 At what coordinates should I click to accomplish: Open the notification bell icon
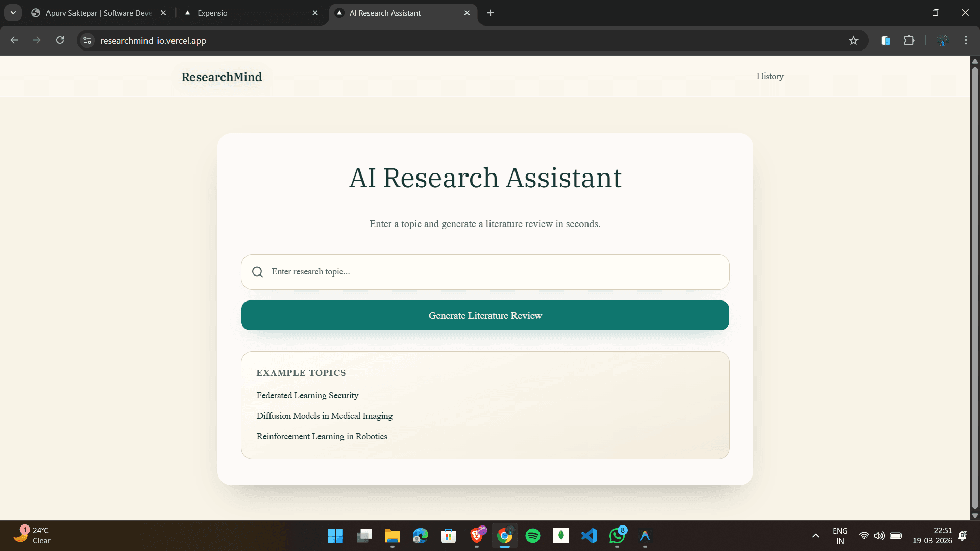(x=963, y=536)
